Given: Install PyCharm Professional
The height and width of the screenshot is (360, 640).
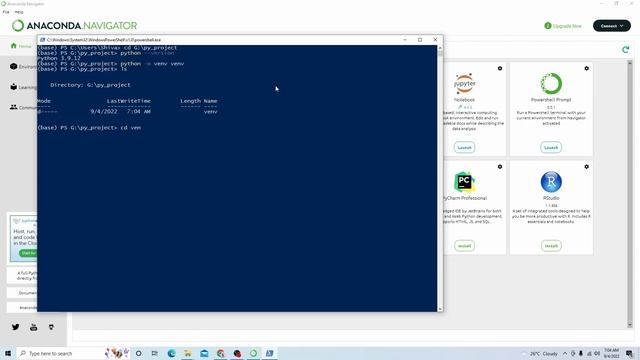Looking at the screenshot, I should tap(464, 246).
